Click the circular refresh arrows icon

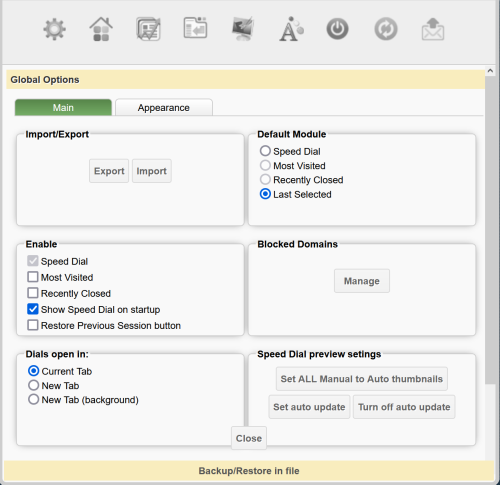(x=386, y=29)
